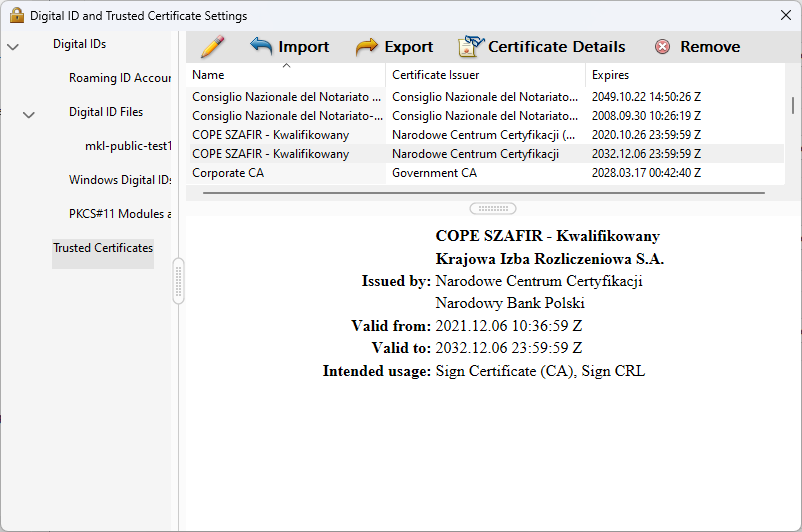Select Roaming ID Accounts in tree

tap(120, 78)
